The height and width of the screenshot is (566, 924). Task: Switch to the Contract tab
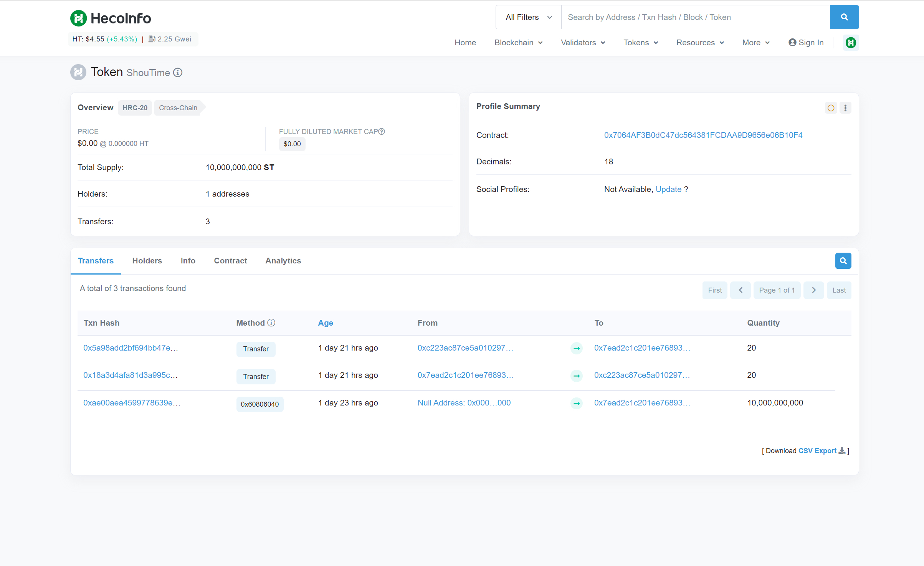(x=230, y=261)
